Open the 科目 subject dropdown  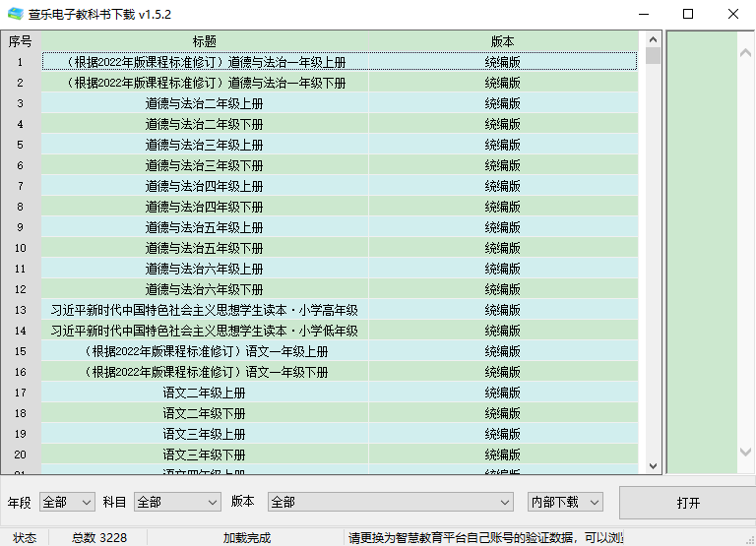[177, 502]
